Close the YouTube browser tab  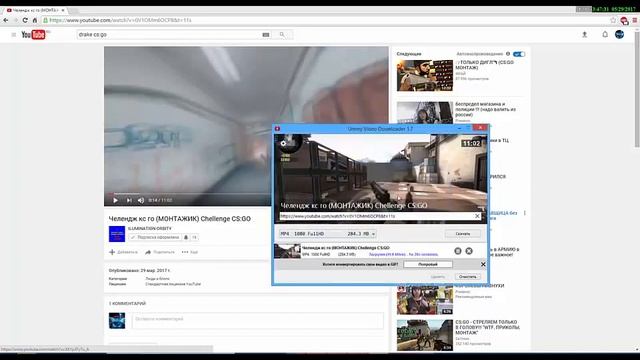pyautogui.click(x=63, y=10)
